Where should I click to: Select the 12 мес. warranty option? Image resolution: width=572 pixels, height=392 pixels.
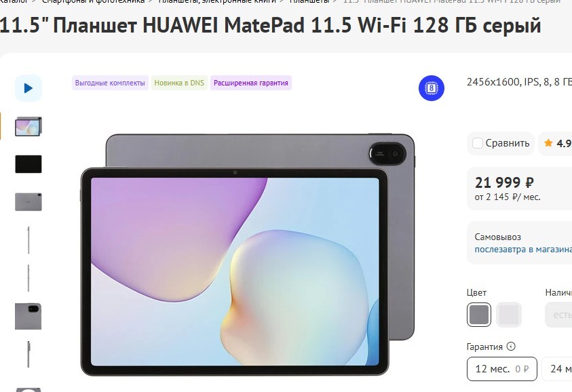(x=502, y=369)
